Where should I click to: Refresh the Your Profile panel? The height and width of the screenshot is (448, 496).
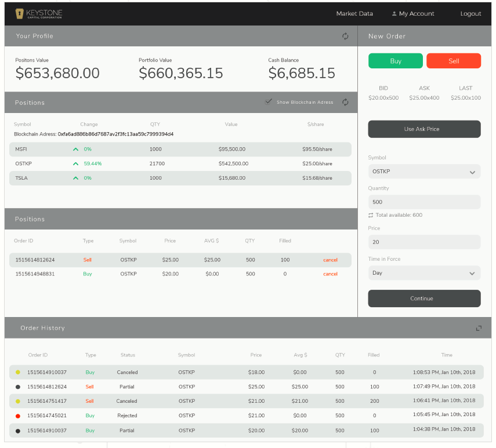point(345,37)
